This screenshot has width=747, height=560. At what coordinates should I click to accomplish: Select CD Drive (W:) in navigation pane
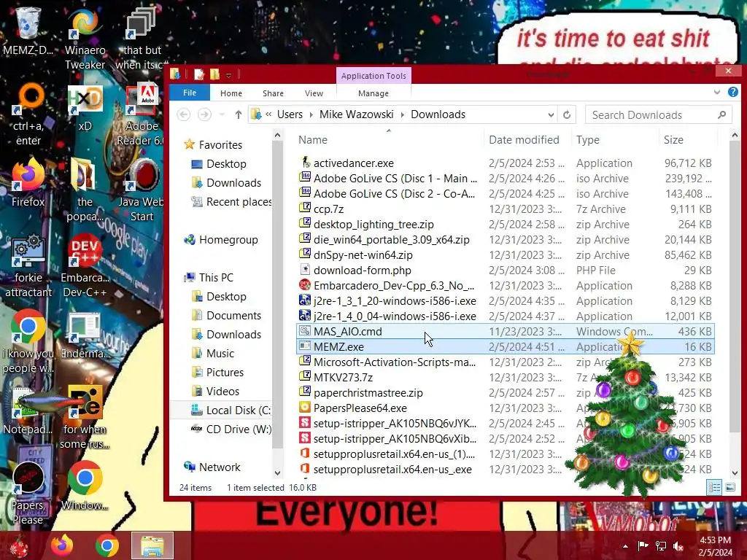coord(231,429)
